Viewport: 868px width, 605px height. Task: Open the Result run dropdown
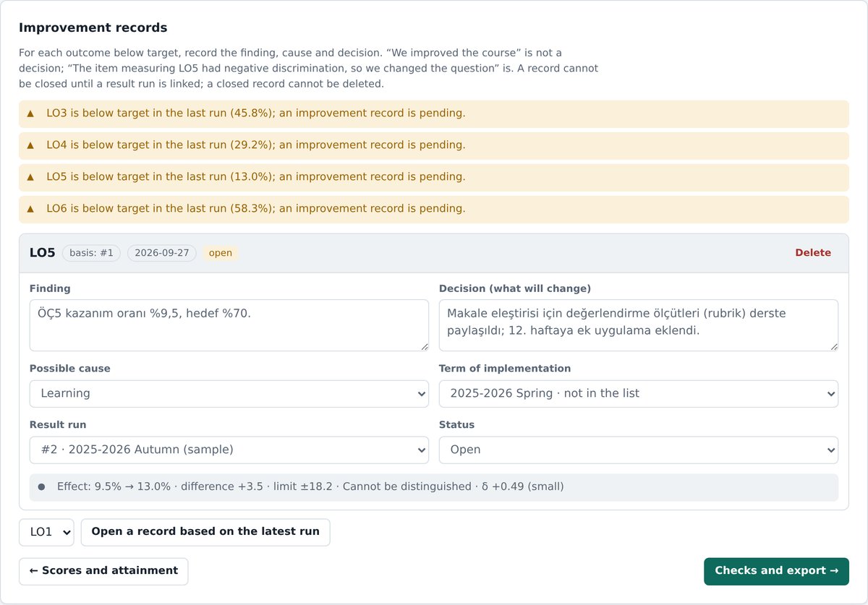[x=229, y=450]
